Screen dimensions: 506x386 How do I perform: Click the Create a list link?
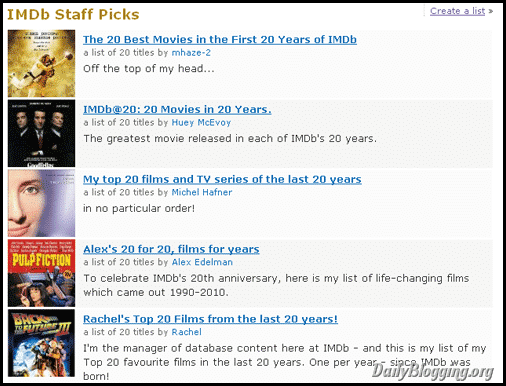coord(457,11)
